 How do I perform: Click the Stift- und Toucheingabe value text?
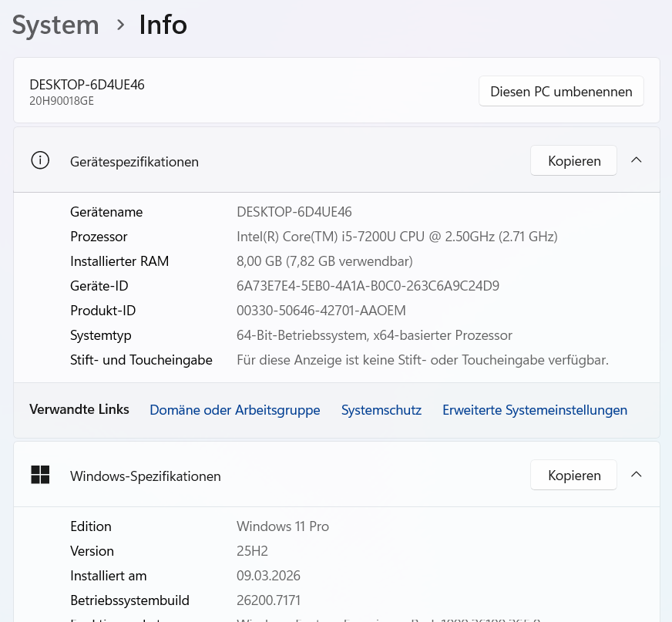pos(422,360)
